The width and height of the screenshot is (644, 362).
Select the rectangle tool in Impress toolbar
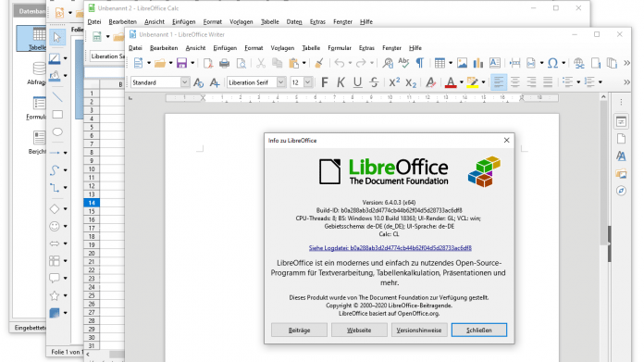pos(57,114)
